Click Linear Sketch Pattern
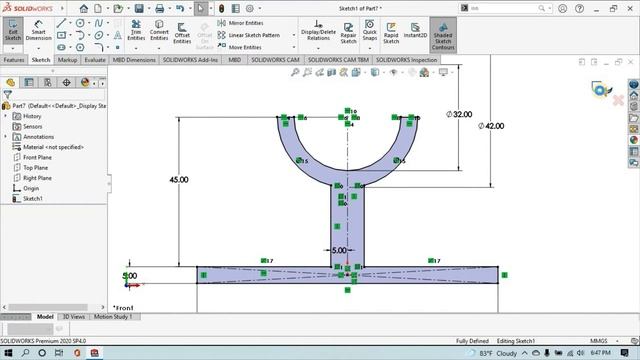Screen dimensions: 640x360 tap(249, 35)
